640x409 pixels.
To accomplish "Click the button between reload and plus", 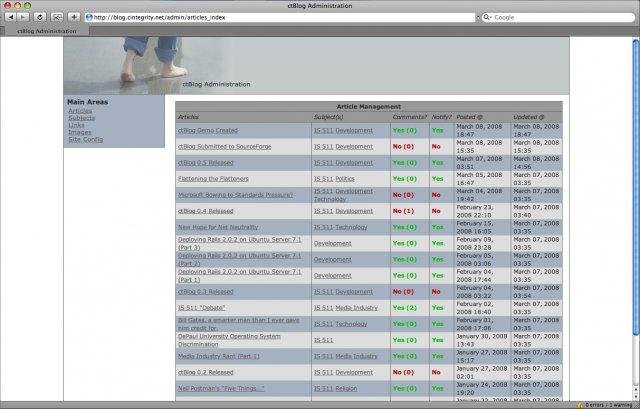I will (57, 17).
